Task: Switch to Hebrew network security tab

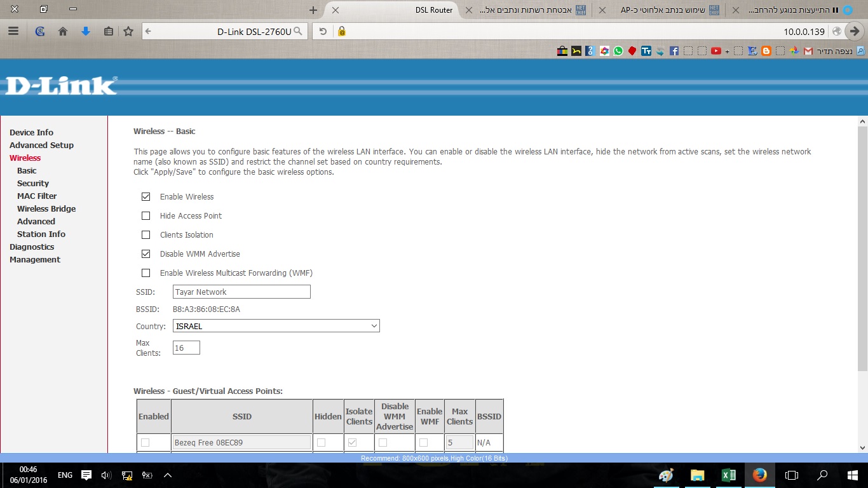Action: [527, 10]
